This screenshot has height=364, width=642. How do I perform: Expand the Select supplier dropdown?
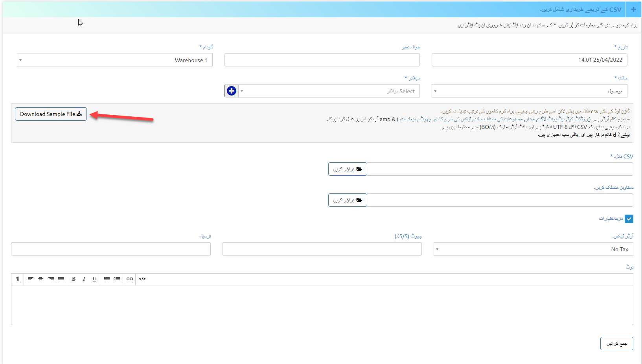coord(329,91)
